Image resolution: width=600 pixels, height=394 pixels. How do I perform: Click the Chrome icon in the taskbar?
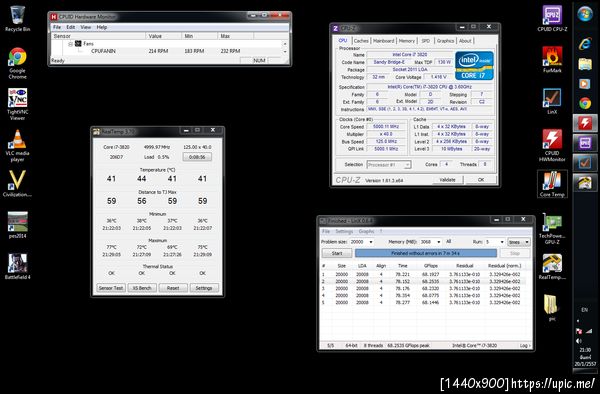(585, 103)
